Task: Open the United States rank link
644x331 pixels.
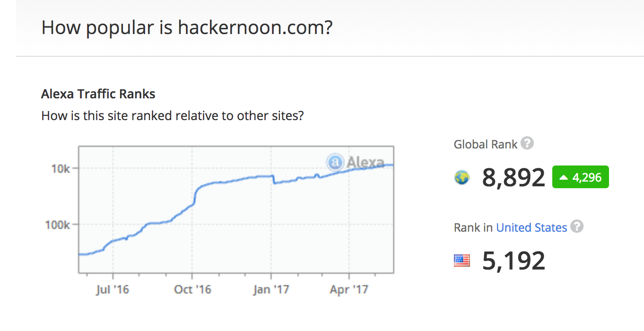Action: tap(531, 227)
